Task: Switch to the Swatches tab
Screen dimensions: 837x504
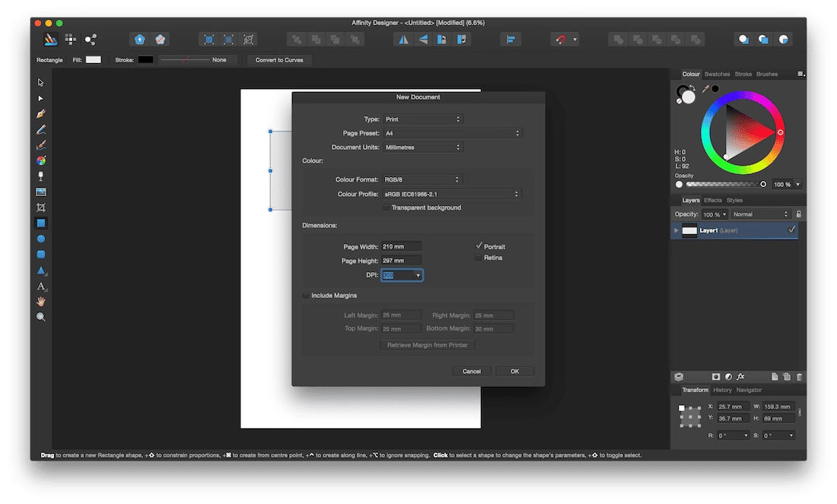Action: point(717,74)
